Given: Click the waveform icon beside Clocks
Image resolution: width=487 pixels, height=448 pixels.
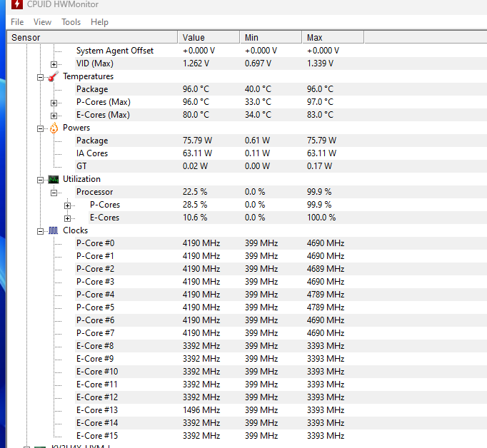Looking at the screenshot, I should (x=54, y=231).
